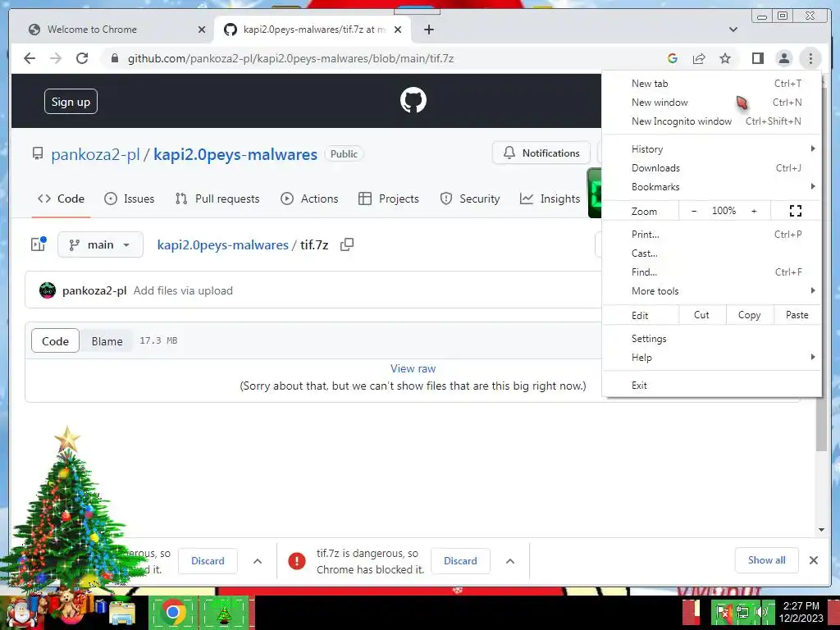Viewport: 840px width, 630px height.
Task: Open Chrome profile avatar
Action: point(783,58)
